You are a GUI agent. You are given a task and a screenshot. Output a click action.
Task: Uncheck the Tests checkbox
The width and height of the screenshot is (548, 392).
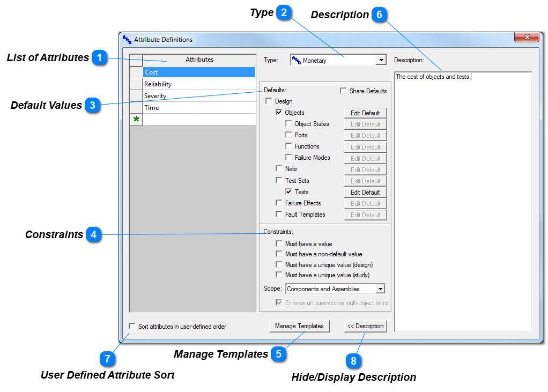pos(288,191)
